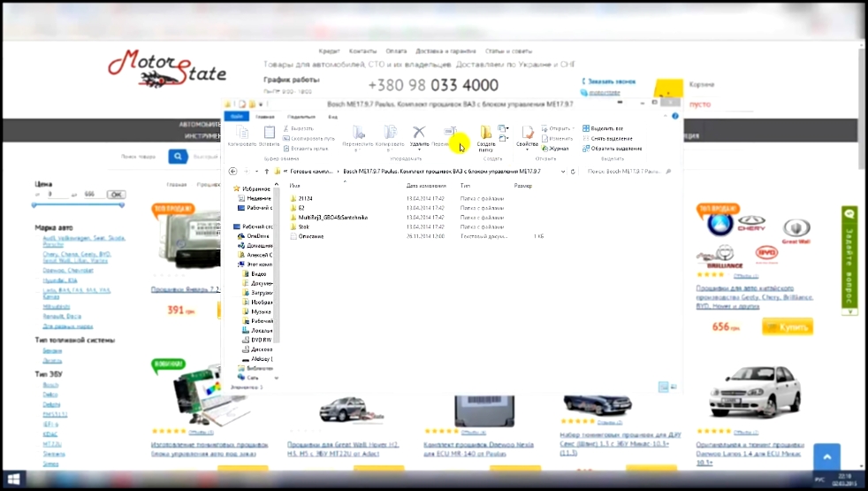Switch to large icons view in Explorer
This screenshot has height=491, width=868.
[674, 387]
